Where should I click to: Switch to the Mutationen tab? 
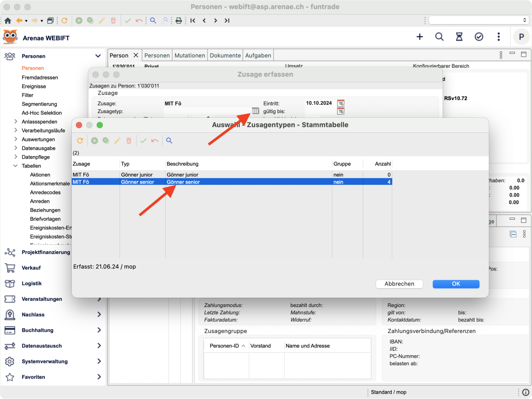coord(189,55)
